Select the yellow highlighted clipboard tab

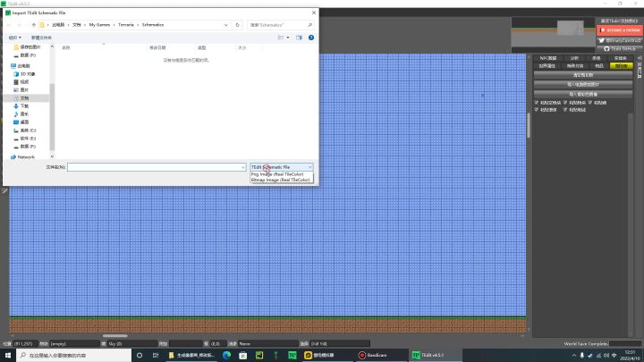[x=621, y=65]
